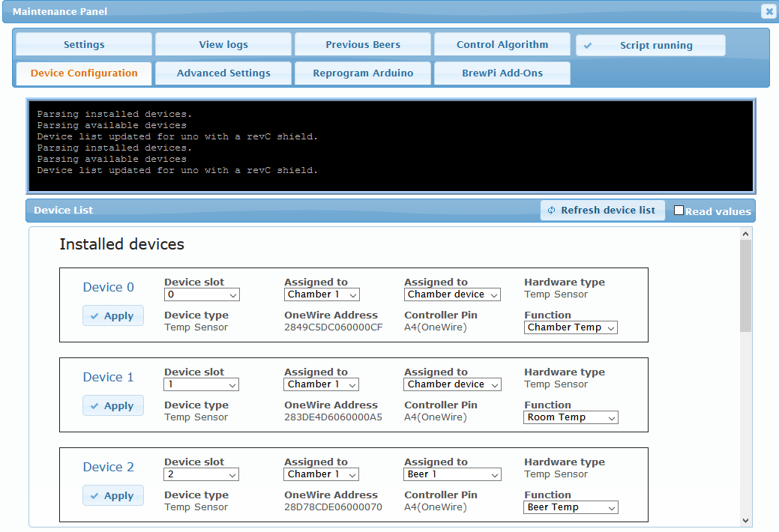Select the Control Algorithm tab

(x=502, y=44)
